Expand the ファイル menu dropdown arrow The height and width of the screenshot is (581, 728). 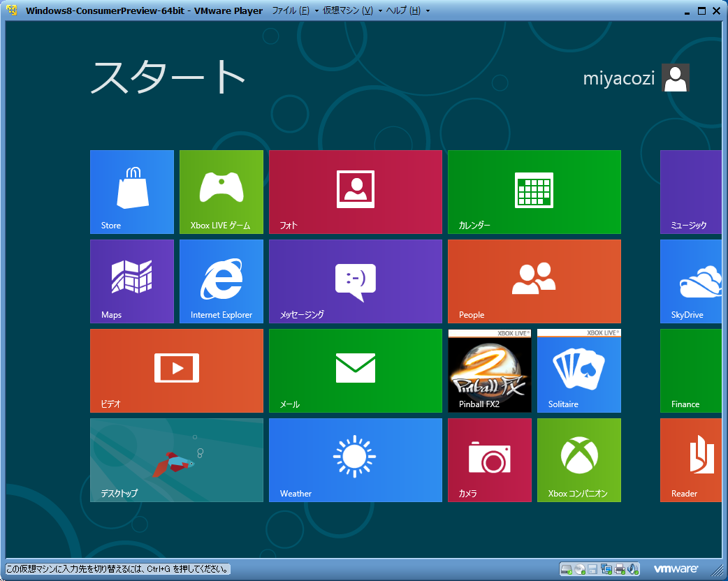pos(316,10)
